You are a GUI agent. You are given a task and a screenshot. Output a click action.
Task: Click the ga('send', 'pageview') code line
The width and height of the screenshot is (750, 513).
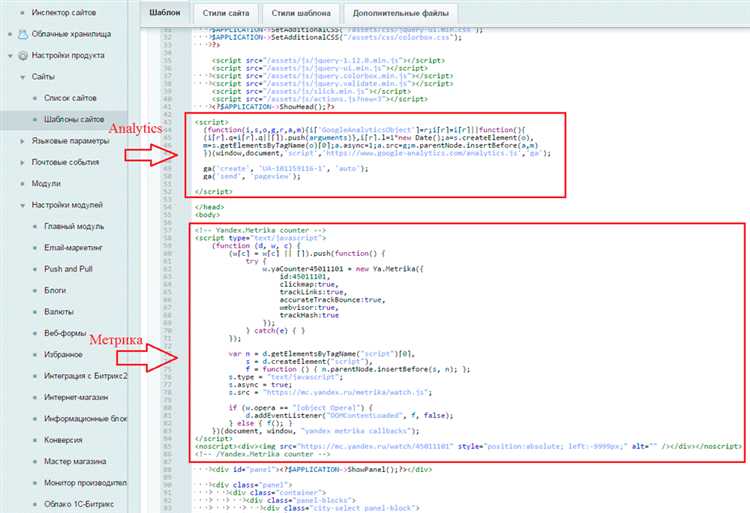tap(252, 176)
